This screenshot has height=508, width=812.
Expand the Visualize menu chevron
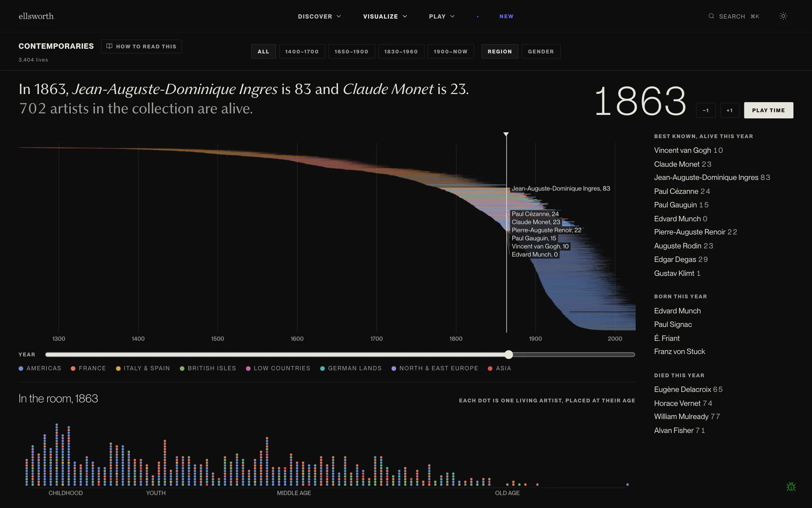coord(405,16)
